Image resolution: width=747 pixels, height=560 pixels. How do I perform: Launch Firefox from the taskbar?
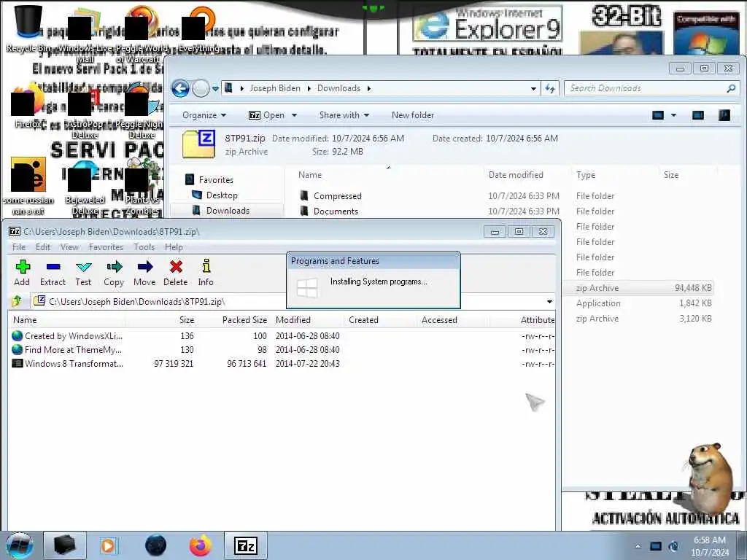click(x=200, y=545)
